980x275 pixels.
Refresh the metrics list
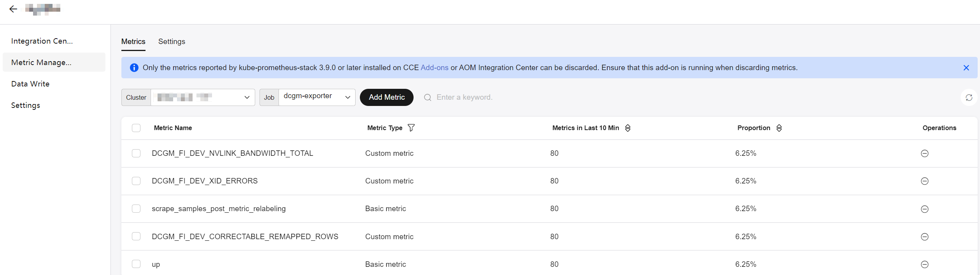tap(969, 97)
